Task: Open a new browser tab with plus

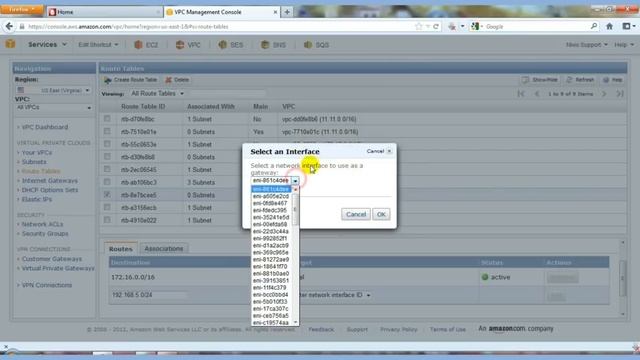Action: point(287,12)
